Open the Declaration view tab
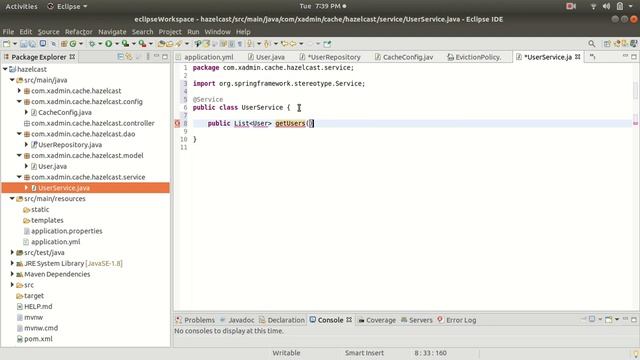 point(282,320)
